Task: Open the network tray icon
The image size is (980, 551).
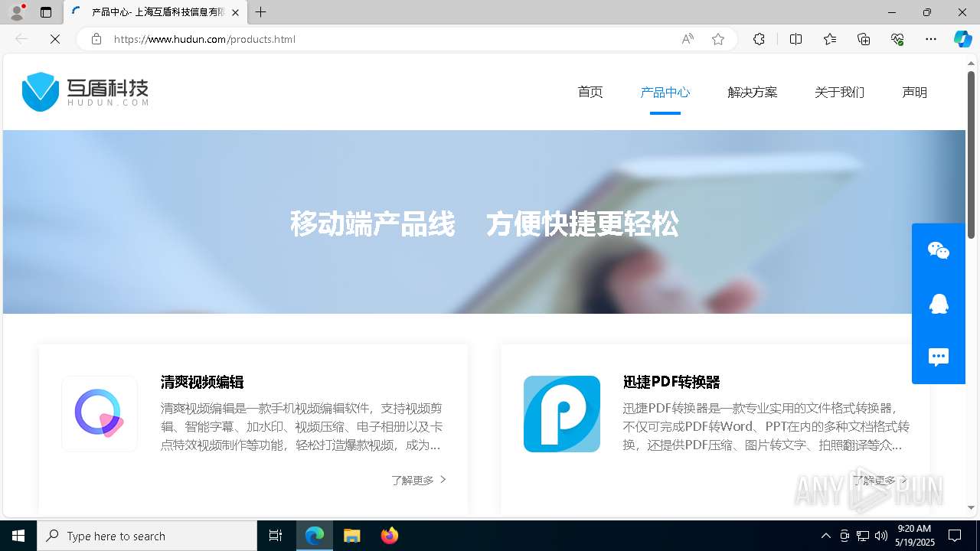Action: (862, 536)
